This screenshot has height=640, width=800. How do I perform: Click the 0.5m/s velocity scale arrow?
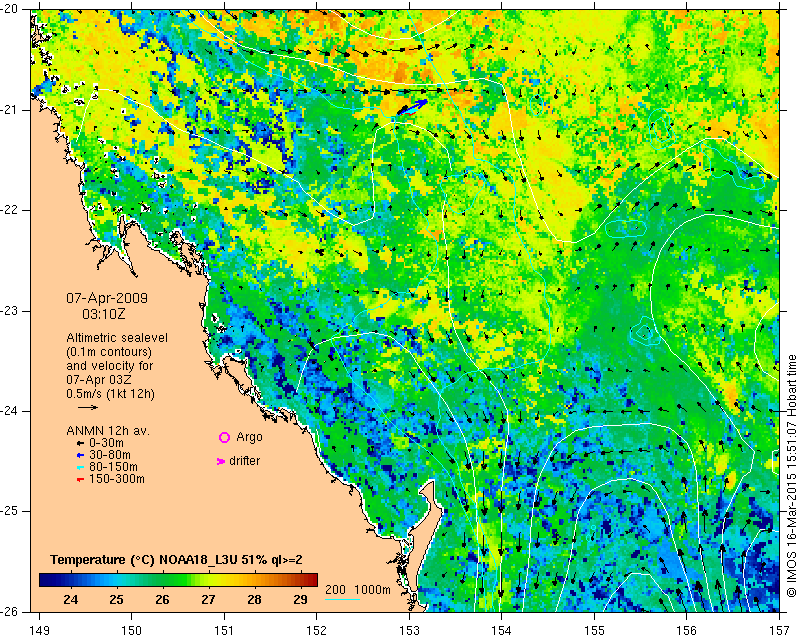88,407
